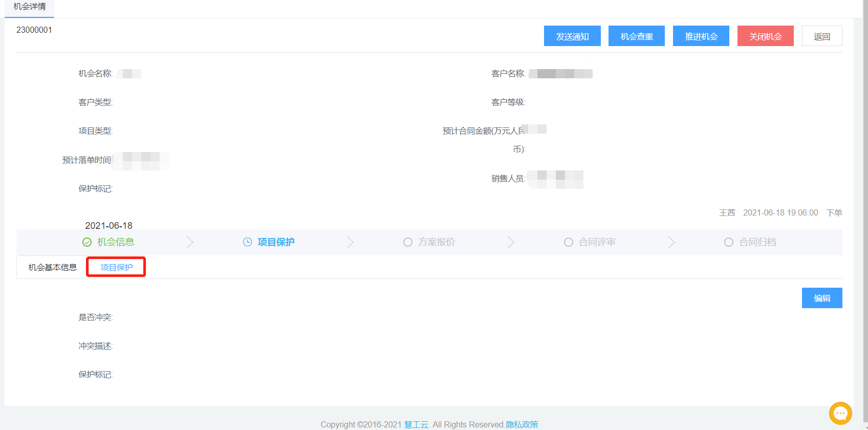
Task: Click the chevron arrow after 项目保护 step
Action: 350,242
